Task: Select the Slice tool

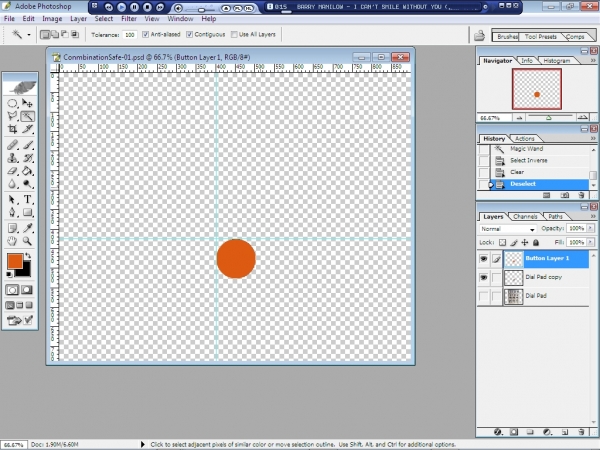Action: point(27,129)
